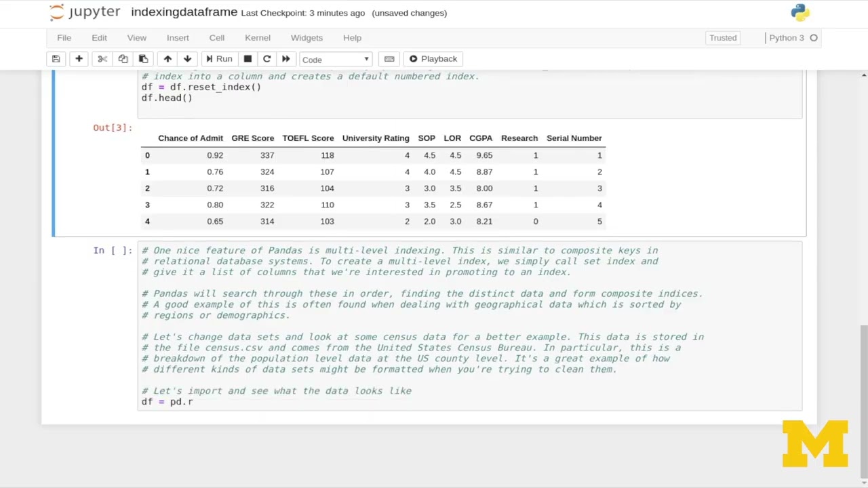Click the Out[3] output prompt
Viewport: 868px width, 488px height.
tap(112, 127)
